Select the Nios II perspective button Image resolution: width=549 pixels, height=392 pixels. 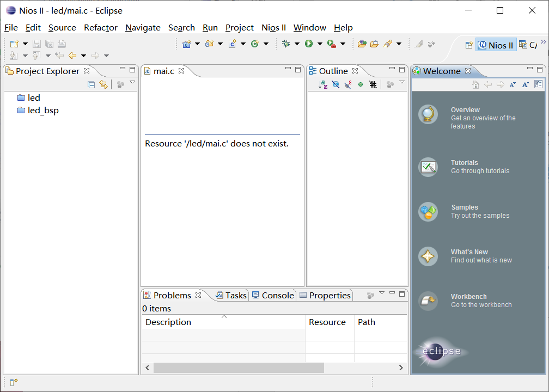pyautogui.click(x=496, y=45)
